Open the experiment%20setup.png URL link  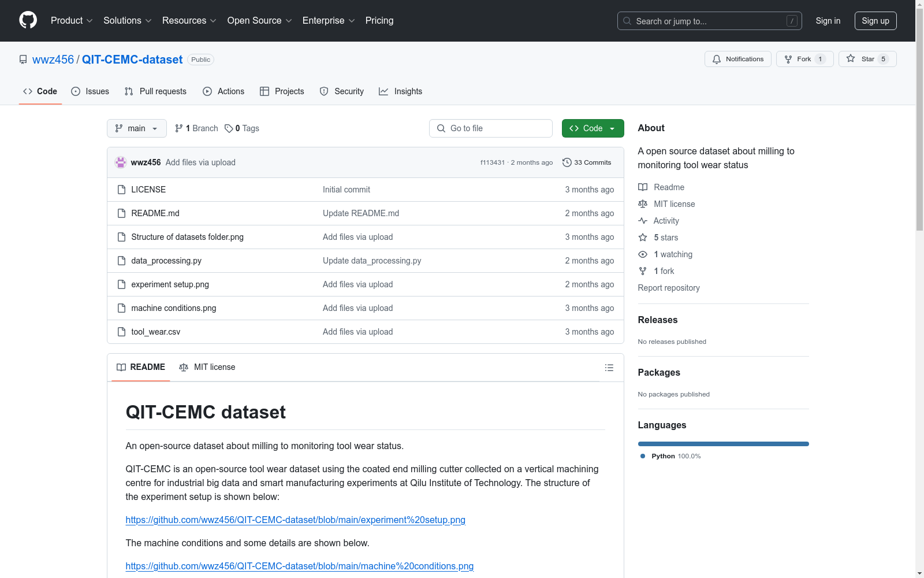296,520
